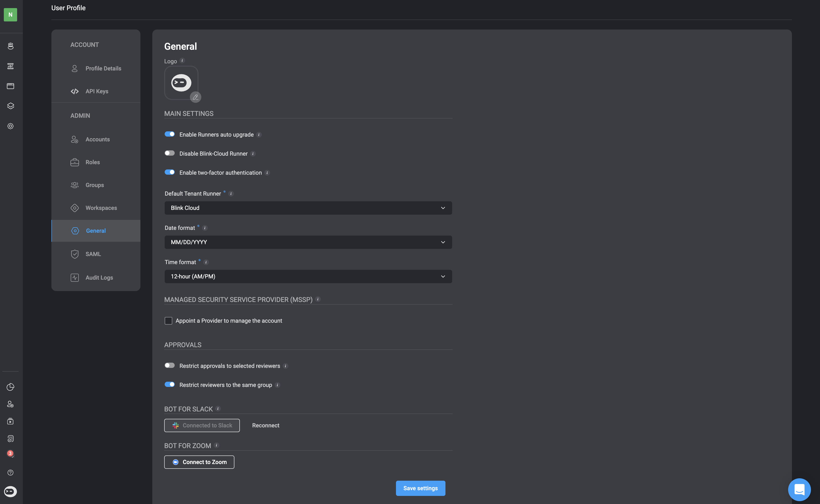Click the Save settings button
Screen dimensions: 820x504
coord(420,488)
